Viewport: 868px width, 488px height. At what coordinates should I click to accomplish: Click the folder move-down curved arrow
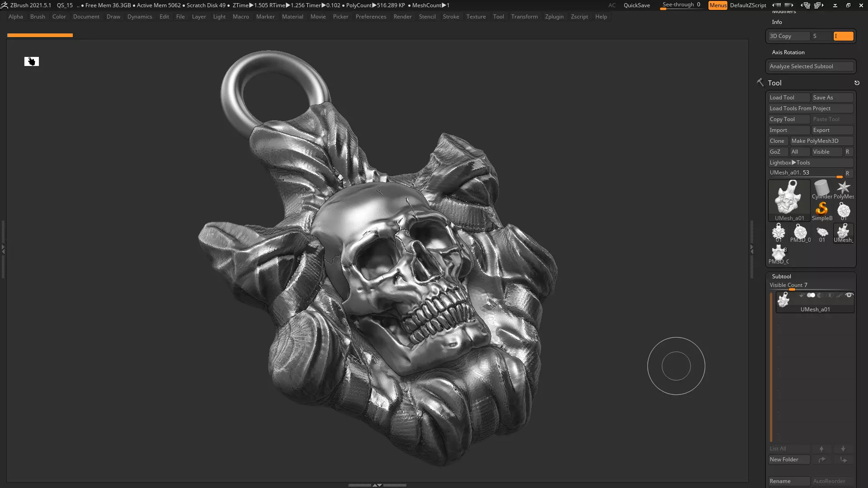tap(844, 460)
